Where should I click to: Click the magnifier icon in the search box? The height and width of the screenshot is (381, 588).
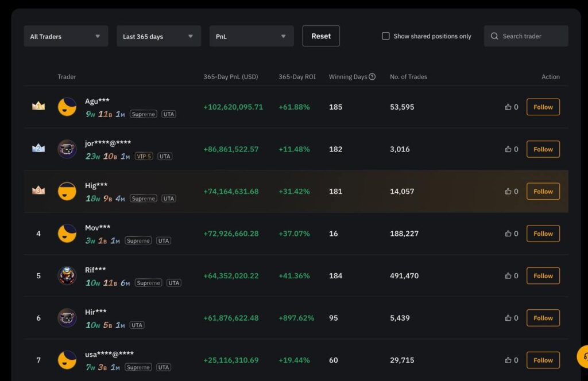(494, 36)
